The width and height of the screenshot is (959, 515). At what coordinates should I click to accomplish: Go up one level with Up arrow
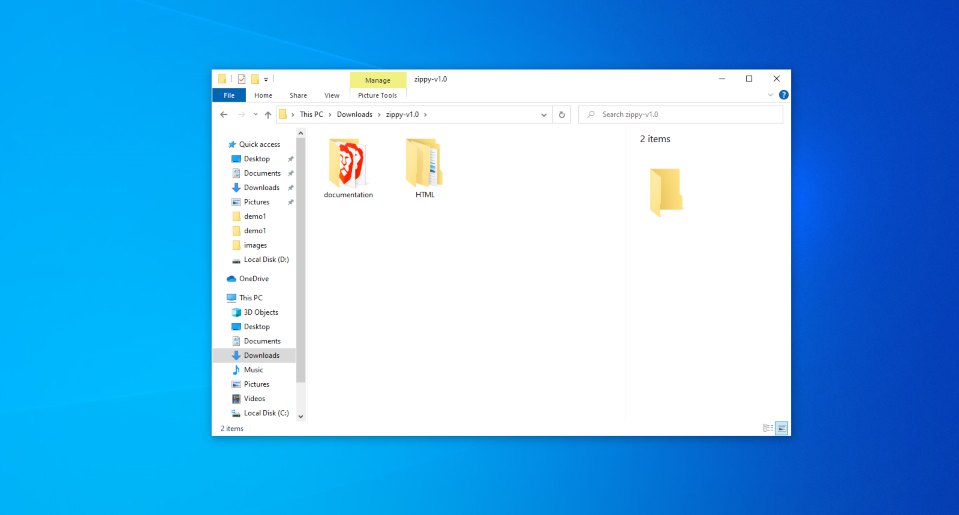[268, 114]
